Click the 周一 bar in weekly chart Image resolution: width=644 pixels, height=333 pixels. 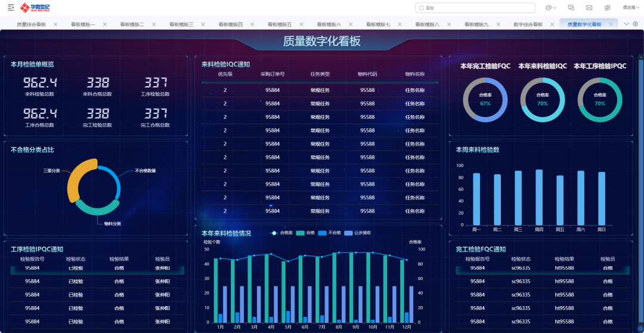pos(476,199)
